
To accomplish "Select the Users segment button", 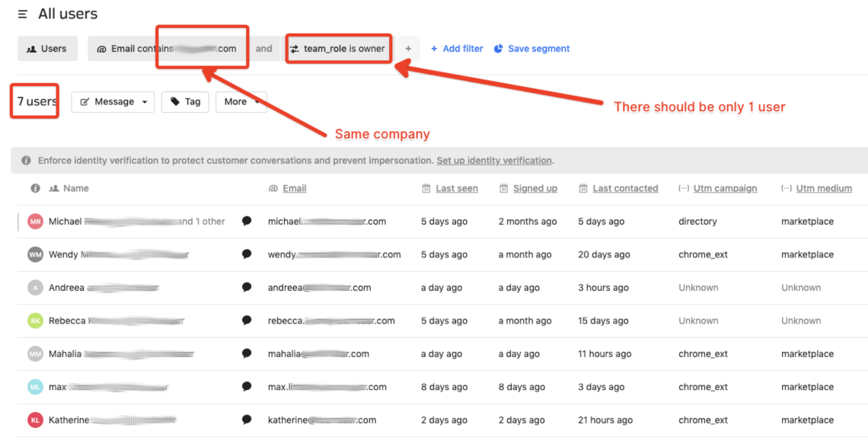I will (48, 49).
